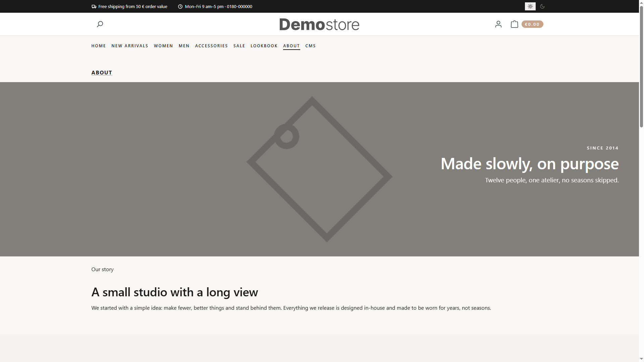The image size is (644, 362).
Task: Select the About navigation item
Action: 291,46
